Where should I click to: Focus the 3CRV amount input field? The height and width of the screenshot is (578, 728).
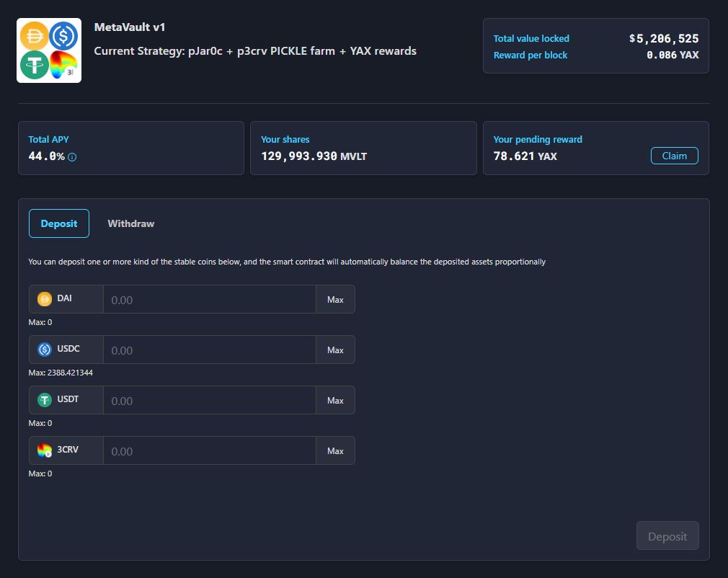pyautogui.click(x=210, y=450)
